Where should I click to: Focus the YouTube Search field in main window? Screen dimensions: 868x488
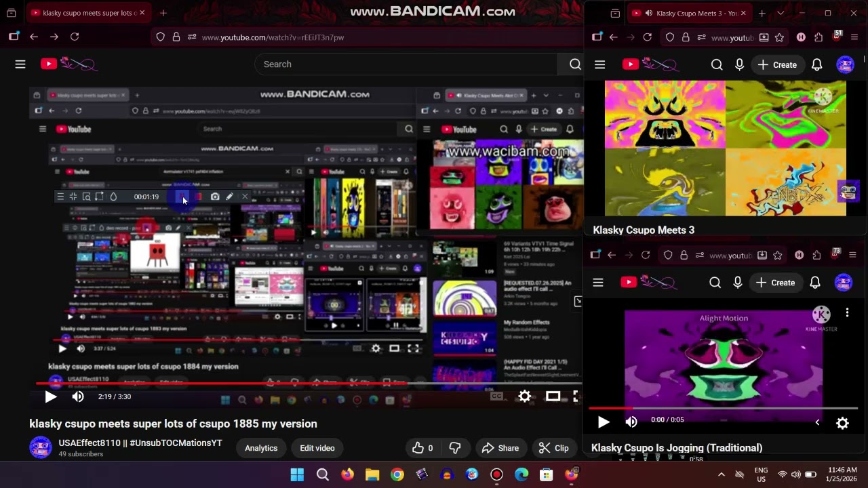pyautogui.click(x=406, y=64)
